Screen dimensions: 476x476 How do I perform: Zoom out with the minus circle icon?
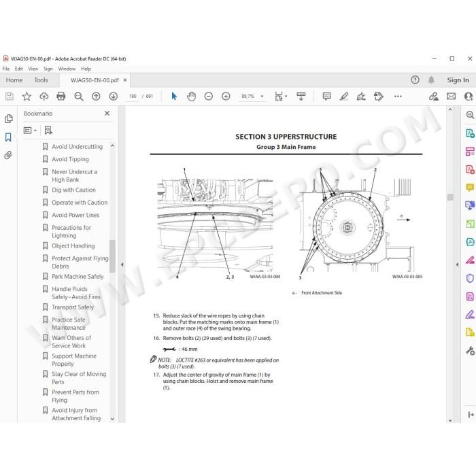tap(209, 97)
